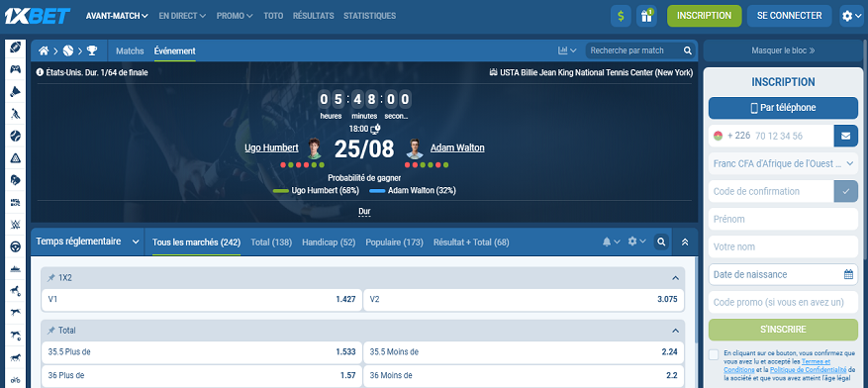Select UFC icon in sports sidebar
Viewport: 868px width, 388px height.
[16, 203]
